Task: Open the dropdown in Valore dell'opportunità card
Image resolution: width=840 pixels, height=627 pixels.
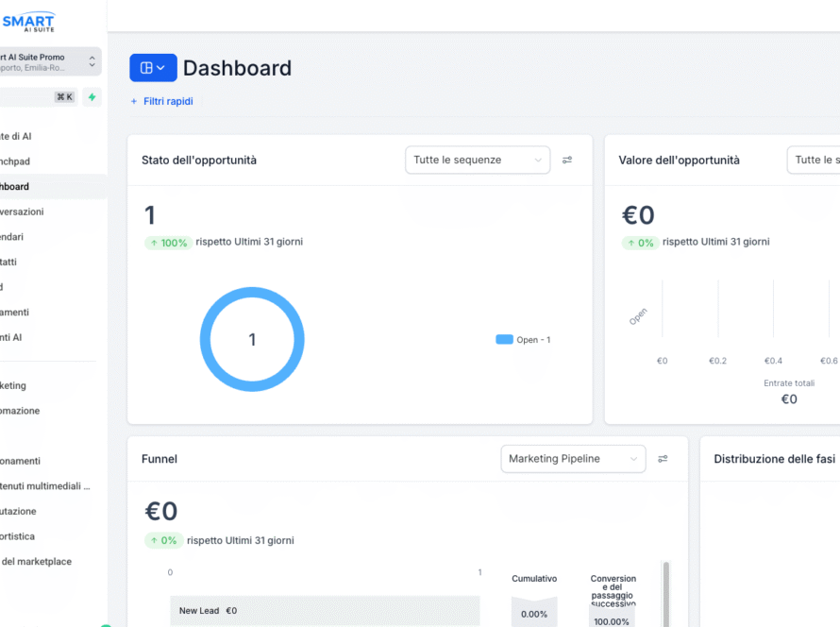Action: pos(813,161)
